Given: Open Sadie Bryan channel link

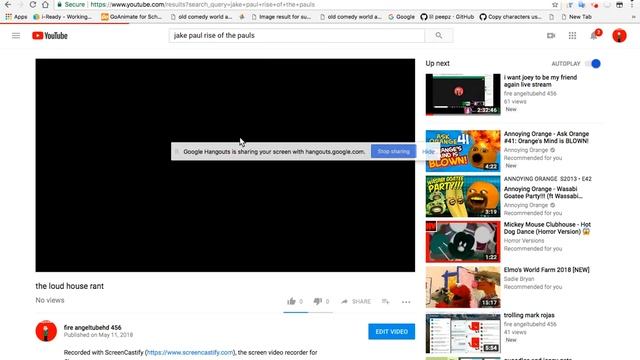Looking at the screenshot, I should [x=519, y=279].
